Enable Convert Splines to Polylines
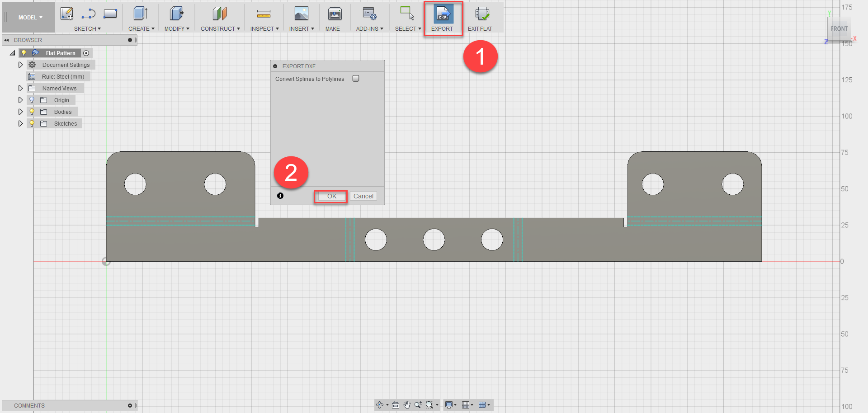 coord(356,78)
